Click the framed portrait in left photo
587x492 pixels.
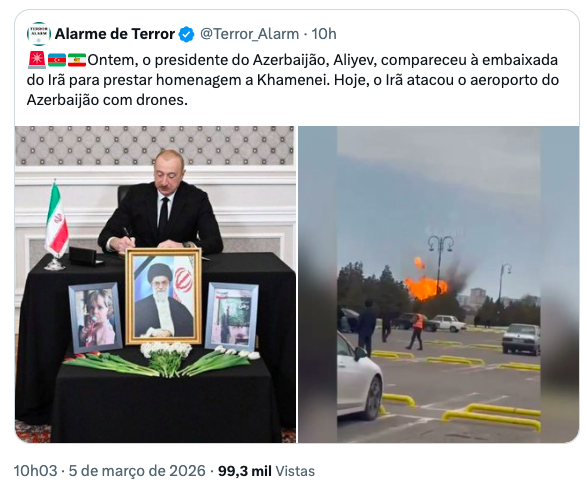[164, 296]
